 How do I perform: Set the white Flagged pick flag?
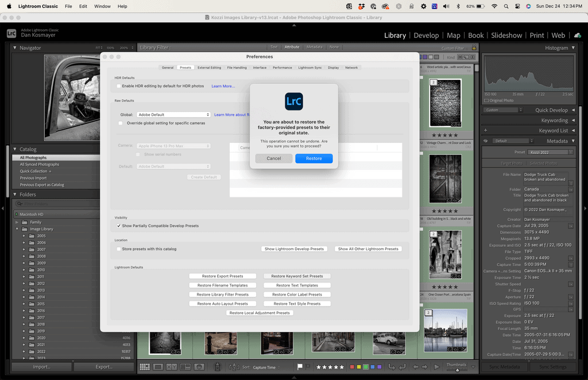tap(300, 367)
